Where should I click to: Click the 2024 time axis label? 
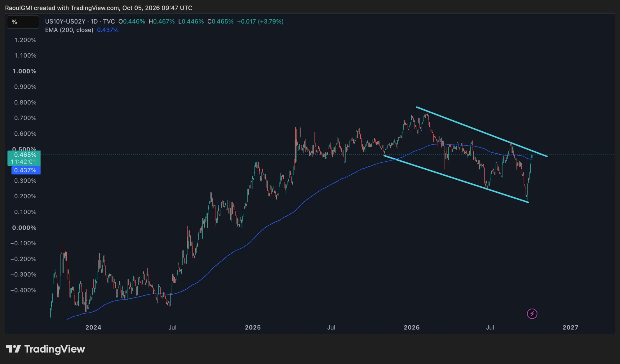click(x=93, y=327)
